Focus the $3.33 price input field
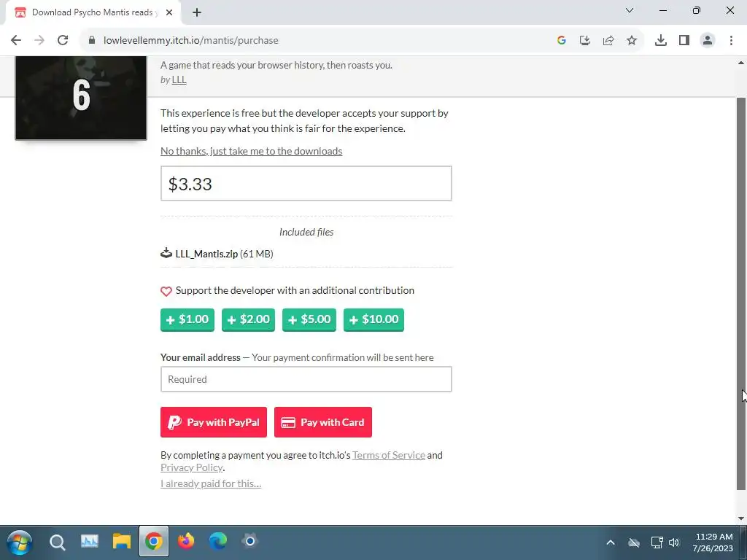747x560 pixels. (x=306, y=183)
